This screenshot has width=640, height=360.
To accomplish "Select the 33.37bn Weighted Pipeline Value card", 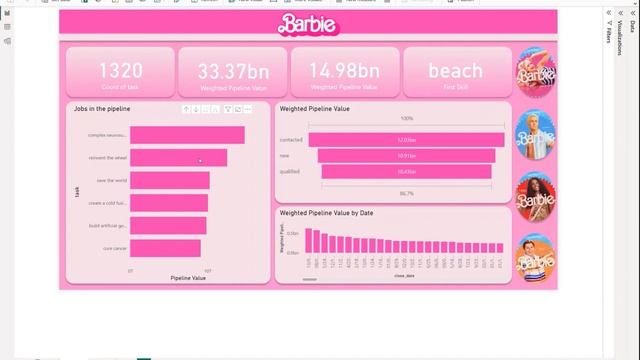I will coord(233,72).
